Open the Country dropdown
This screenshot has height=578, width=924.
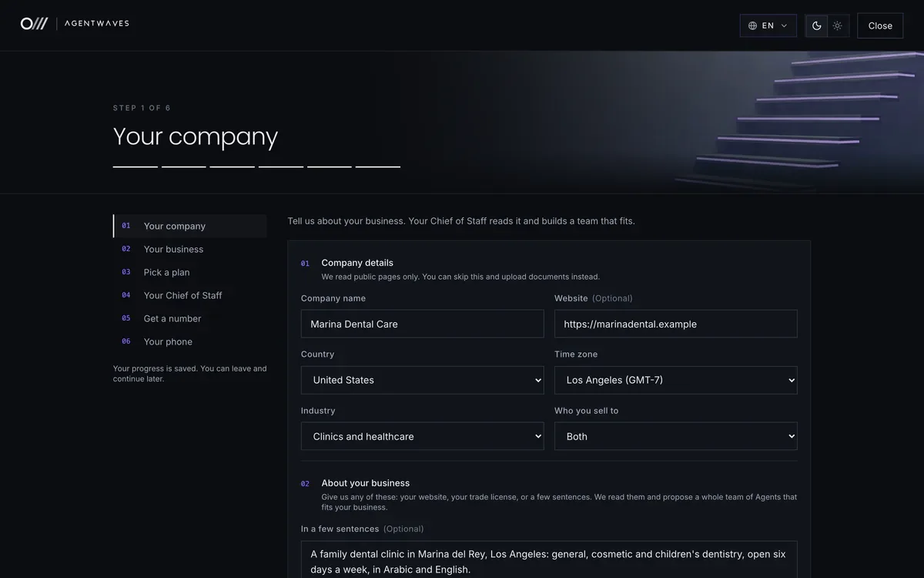click(422, 380)
